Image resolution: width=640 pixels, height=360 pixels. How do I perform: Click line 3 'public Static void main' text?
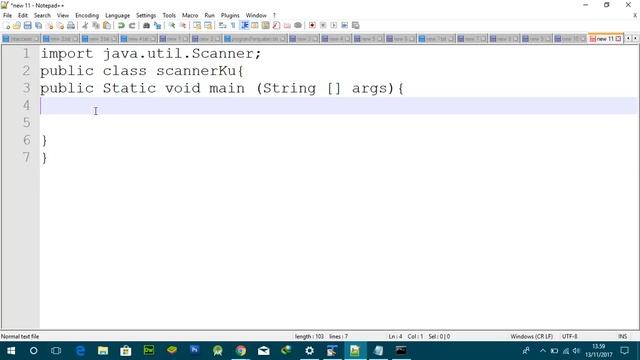tap(142, 88)
